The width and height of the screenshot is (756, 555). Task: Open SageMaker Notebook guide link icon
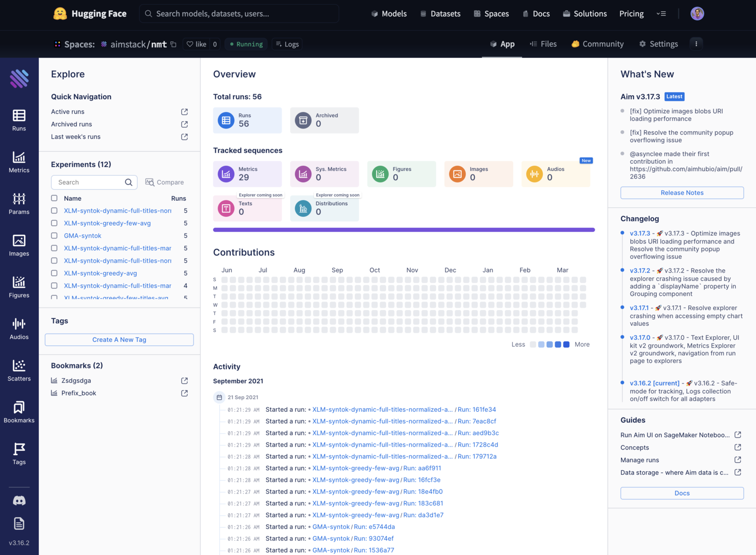click(x=738, y=435)
